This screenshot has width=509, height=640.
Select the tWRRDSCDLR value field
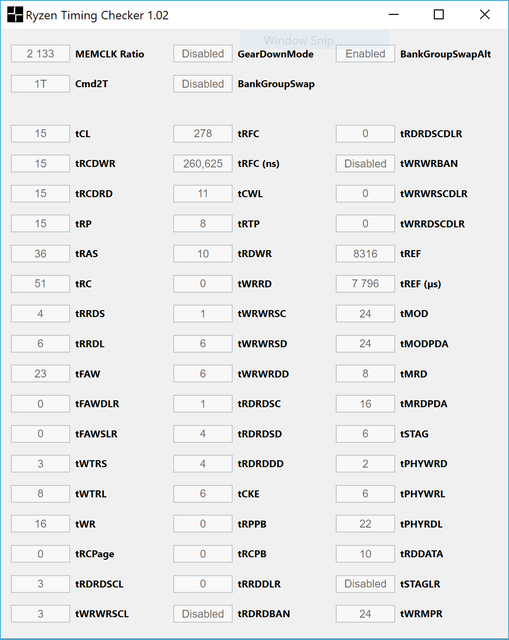pyautogui.click(x=365, y=223)
